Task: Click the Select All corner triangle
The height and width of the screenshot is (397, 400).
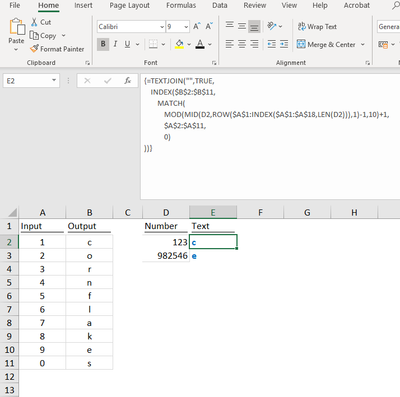Action: (12, 212)
